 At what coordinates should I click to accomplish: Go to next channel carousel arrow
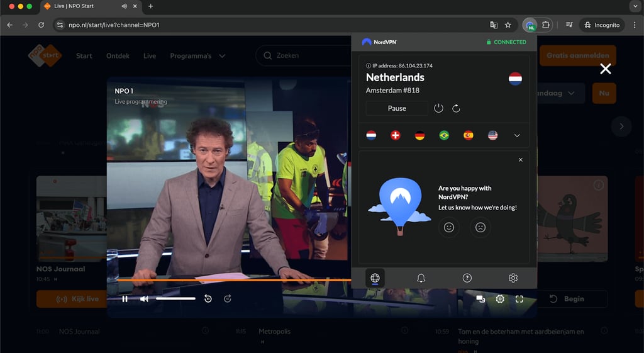pyautogui.click(x=621, y=126)
